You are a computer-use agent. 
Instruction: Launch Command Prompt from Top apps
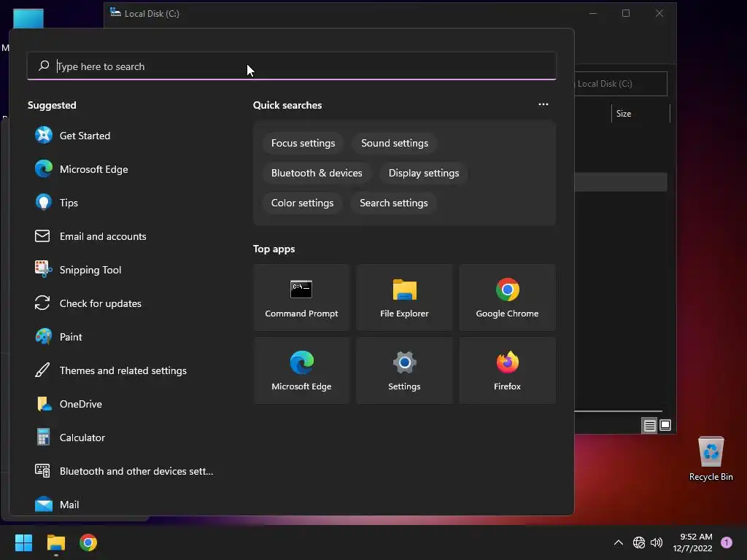[x=301, y=297]
